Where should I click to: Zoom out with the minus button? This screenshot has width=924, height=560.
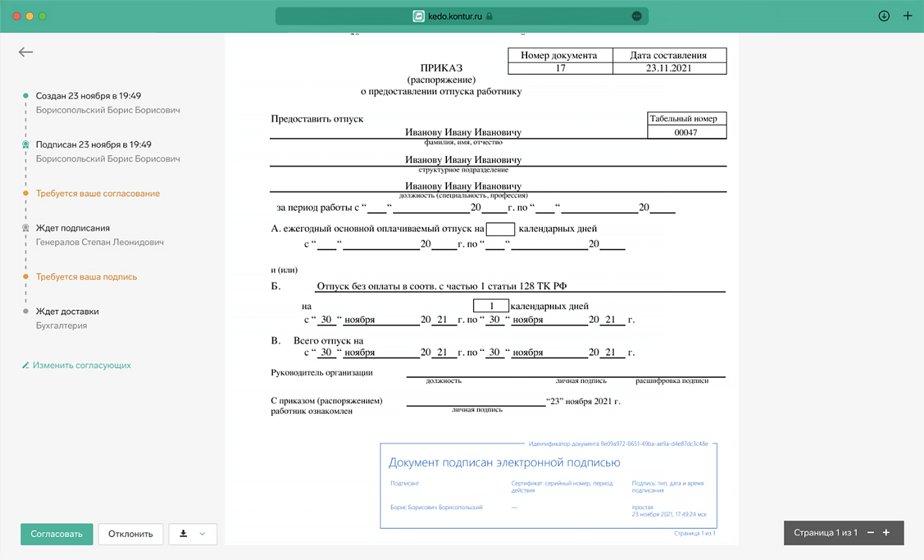click(871, 533)
